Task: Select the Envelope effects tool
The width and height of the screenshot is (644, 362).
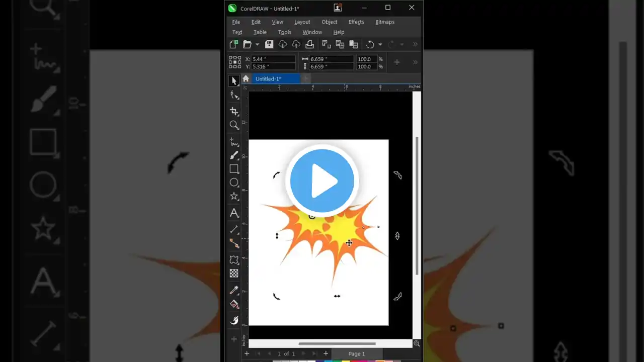Action: pyautogui.click(x=234, y=259)
